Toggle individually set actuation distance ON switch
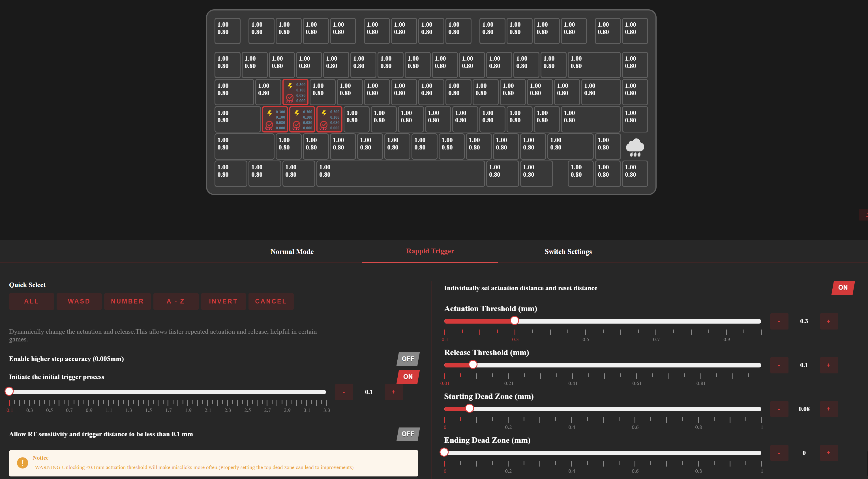Image resolution: width=868 pixels, height=479 pixels. 843,288
